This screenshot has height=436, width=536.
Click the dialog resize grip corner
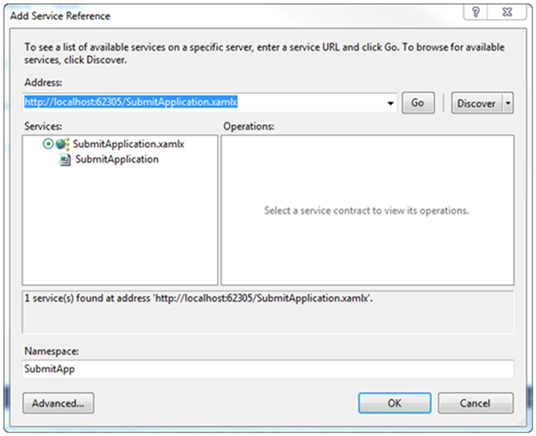click(522, 421)
